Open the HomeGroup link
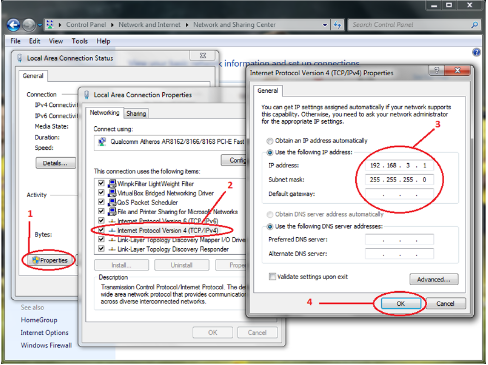Screen dimensions: 488x365 click(39, 320)
